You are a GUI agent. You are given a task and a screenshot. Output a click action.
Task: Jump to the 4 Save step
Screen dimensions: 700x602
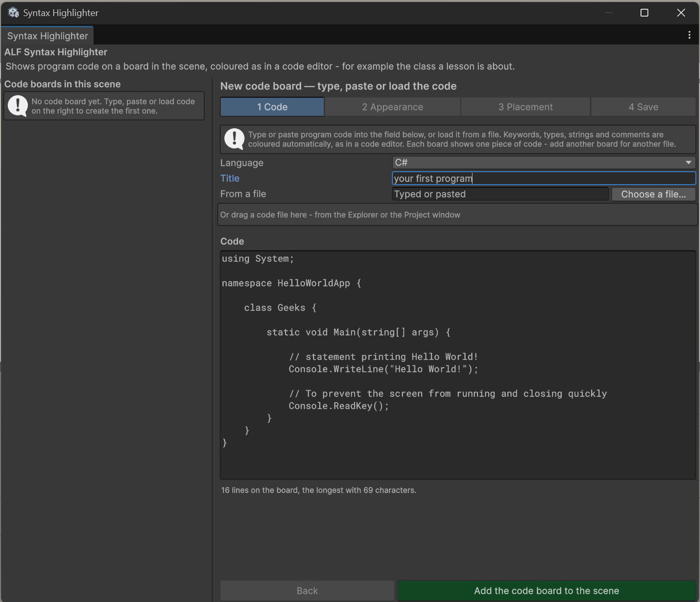[x=643, y=107]
